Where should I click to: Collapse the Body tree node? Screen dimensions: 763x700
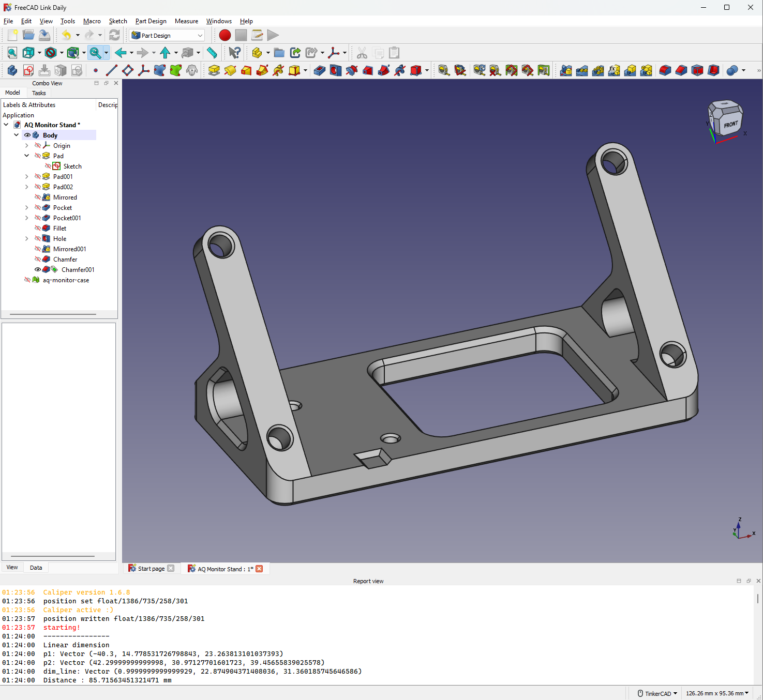click(x=17, y=135)
